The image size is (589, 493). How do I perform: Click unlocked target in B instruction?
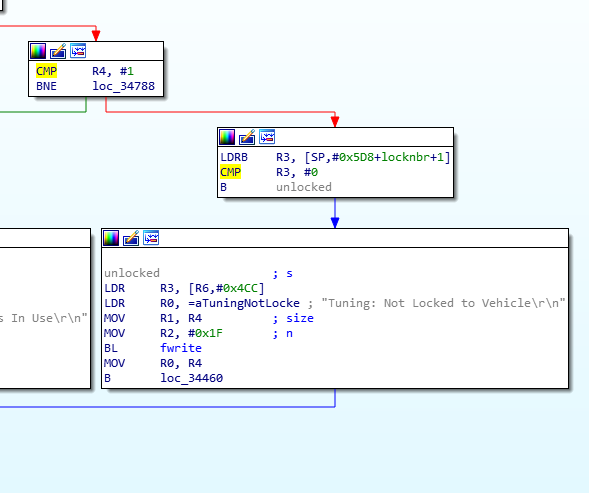[x=304, y=187]
